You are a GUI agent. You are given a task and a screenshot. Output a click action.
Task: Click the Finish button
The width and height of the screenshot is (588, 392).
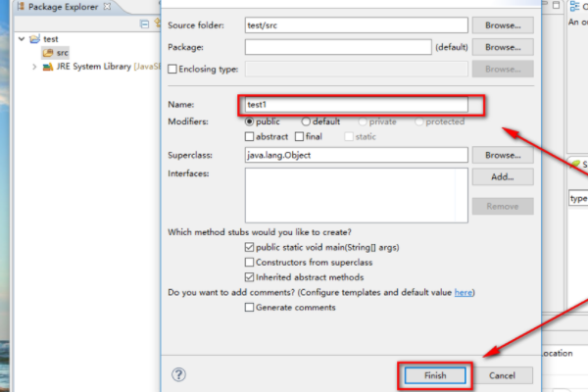click(x=435, y=375)
